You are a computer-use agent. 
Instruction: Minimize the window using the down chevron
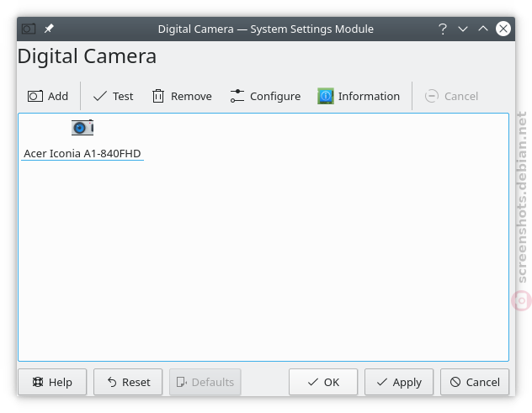(x=463, y=29)
